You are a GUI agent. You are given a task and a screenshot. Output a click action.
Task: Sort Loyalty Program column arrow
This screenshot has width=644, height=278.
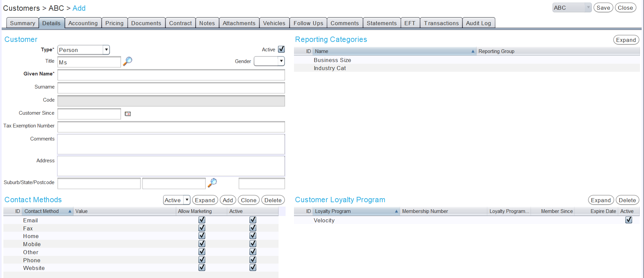coord(396,211)
